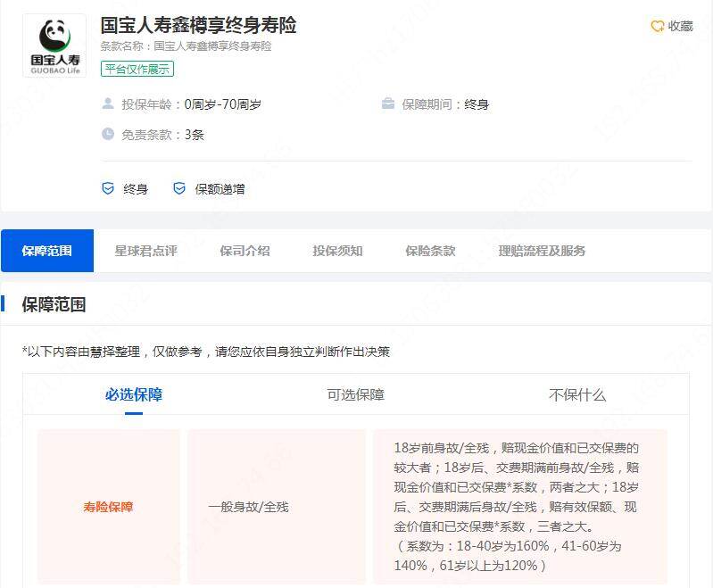Click the 保障期间 终身 value

pyautogui.click(x=477, y=104)
